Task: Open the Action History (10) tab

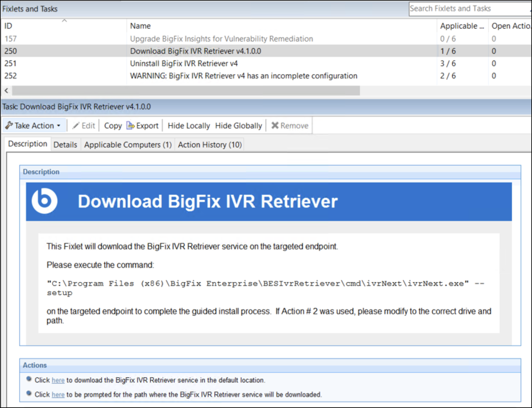Action: (210, 145)
